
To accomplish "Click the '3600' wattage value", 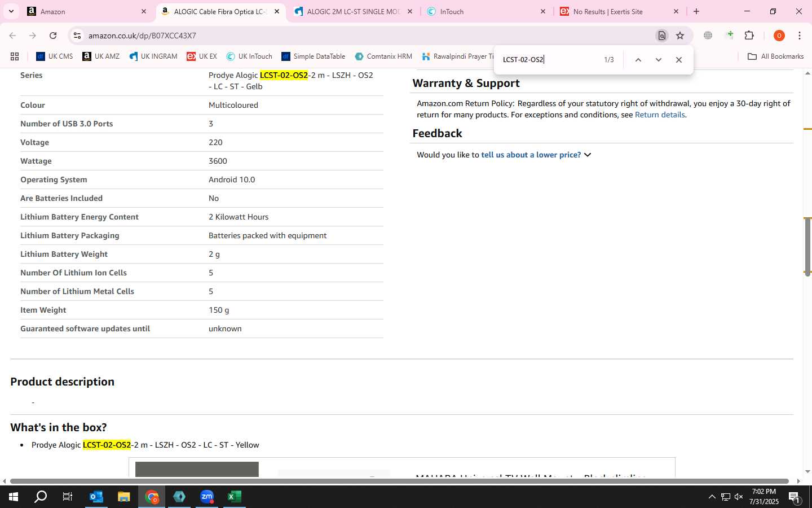I will point(218,161).
